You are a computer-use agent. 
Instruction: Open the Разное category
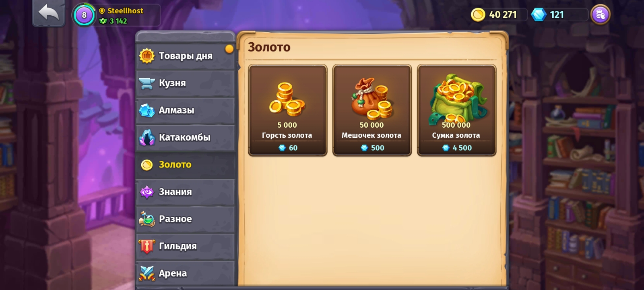click(x=185, y=219)
